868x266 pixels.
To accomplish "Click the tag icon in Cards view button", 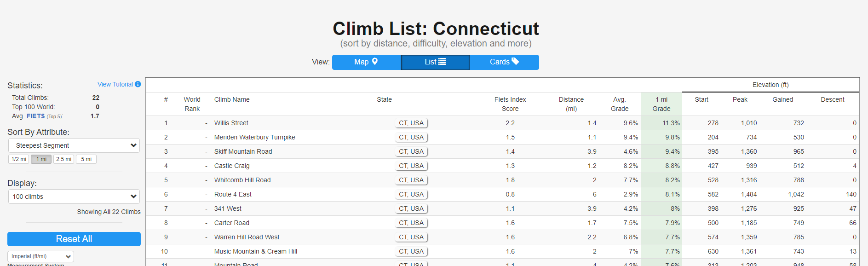I will [515, 62].
